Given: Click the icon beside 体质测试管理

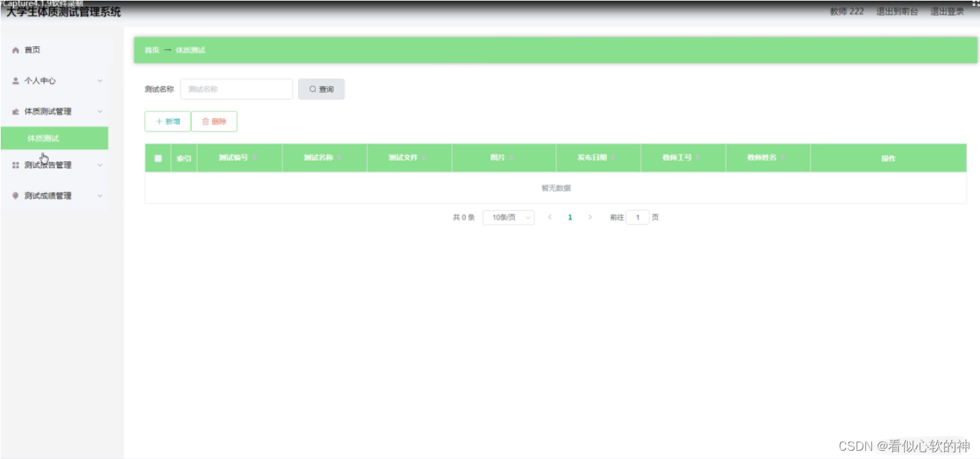Looking at the screenshot, I should click(16, 111).
